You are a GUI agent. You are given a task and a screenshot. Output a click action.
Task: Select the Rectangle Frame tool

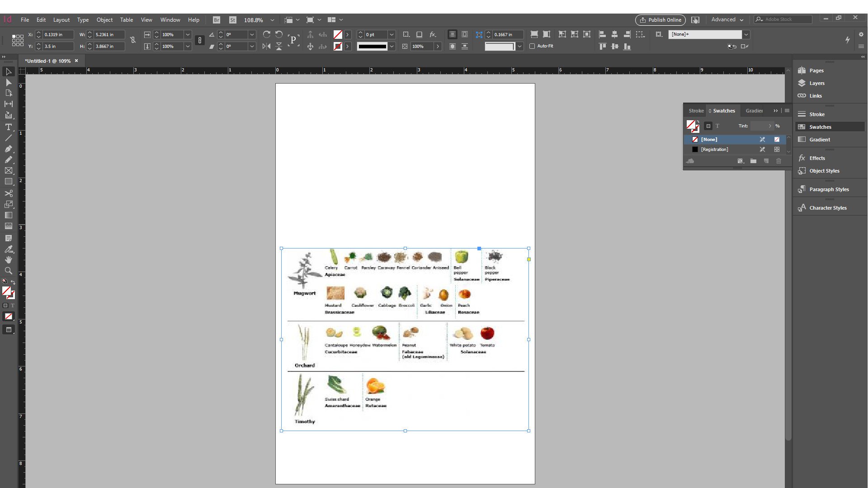8,171
